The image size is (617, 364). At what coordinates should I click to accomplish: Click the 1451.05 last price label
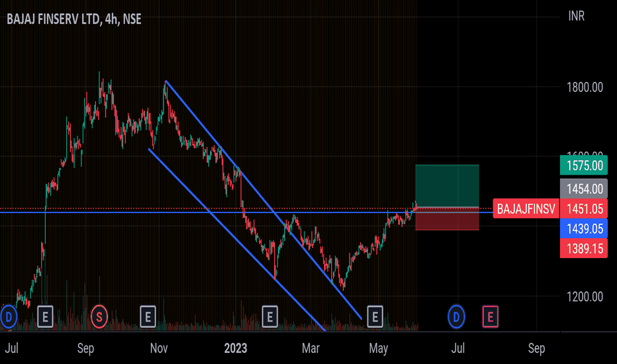point(584,208)
